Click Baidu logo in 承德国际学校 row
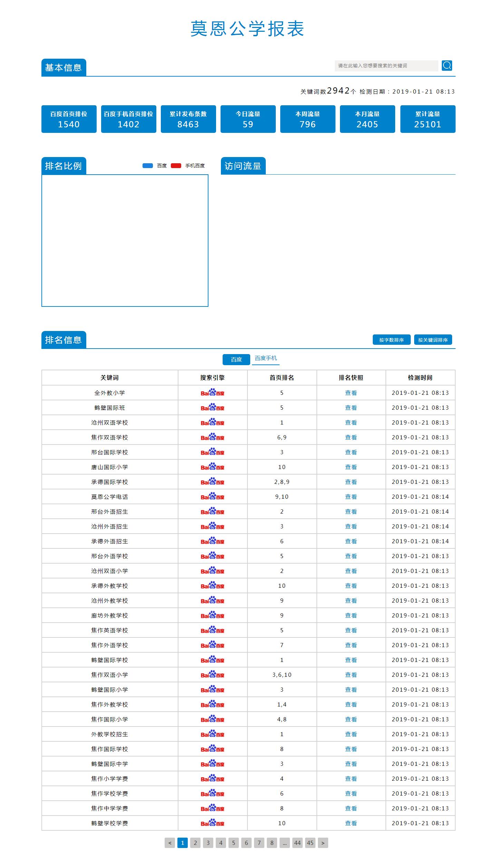 pyautogui.click(x=213, y=482)
